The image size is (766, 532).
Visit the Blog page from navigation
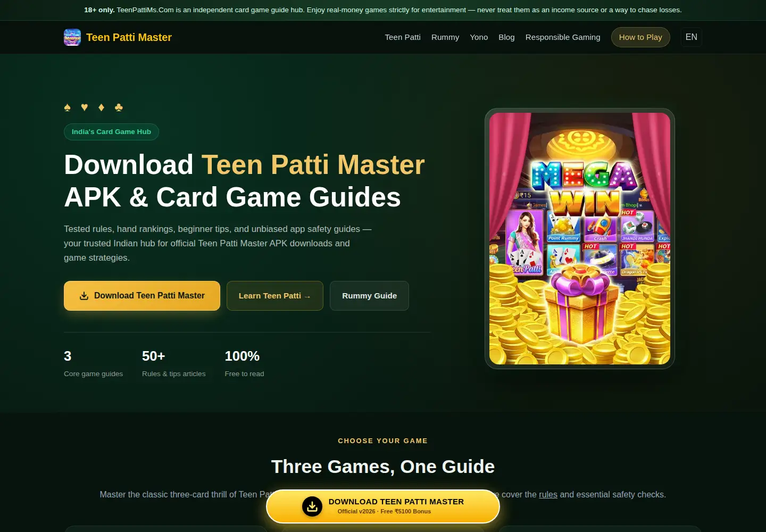(x=506, y=37)
